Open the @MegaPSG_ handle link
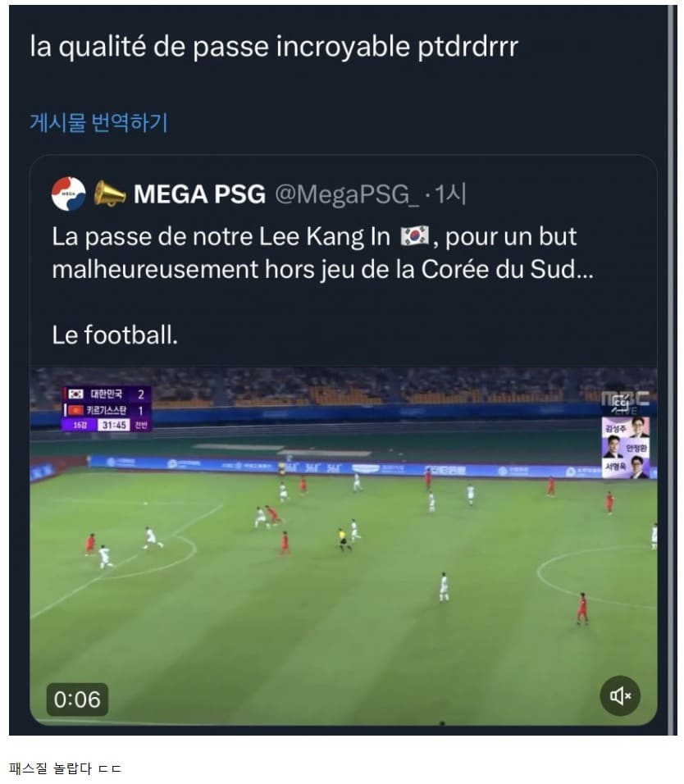 pyautogui.click(x=347, y=194)
